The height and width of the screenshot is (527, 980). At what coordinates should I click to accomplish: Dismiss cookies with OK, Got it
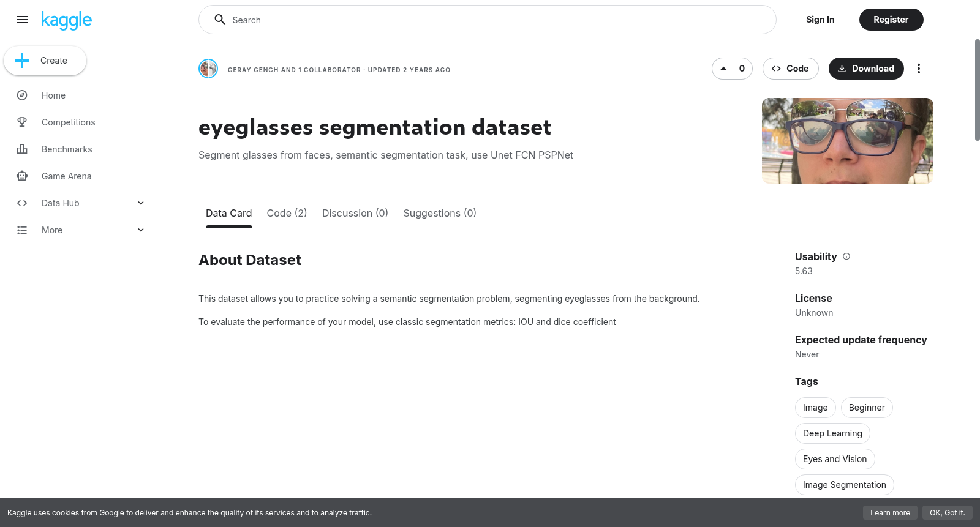point(947,513)
